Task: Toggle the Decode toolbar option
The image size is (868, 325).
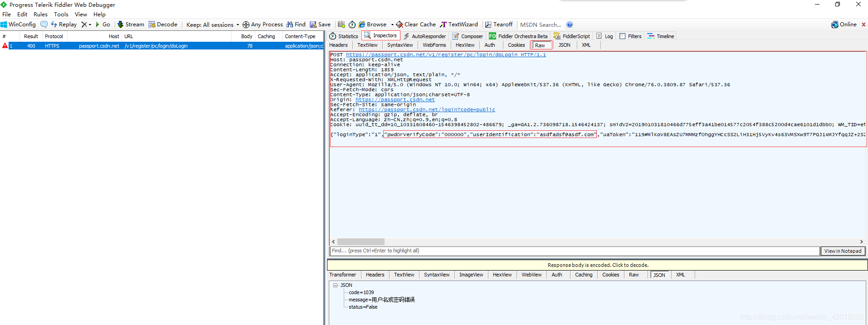Action: click(x=163, y=25)
